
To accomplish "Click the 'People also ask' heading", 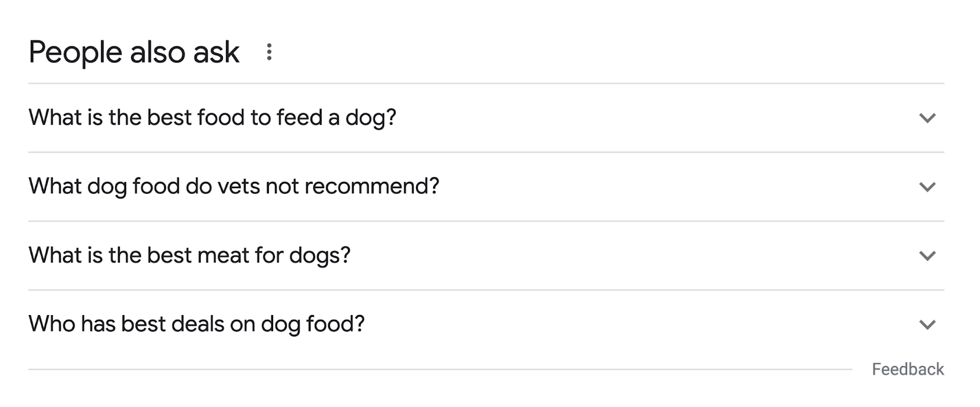I will [134, 53].
